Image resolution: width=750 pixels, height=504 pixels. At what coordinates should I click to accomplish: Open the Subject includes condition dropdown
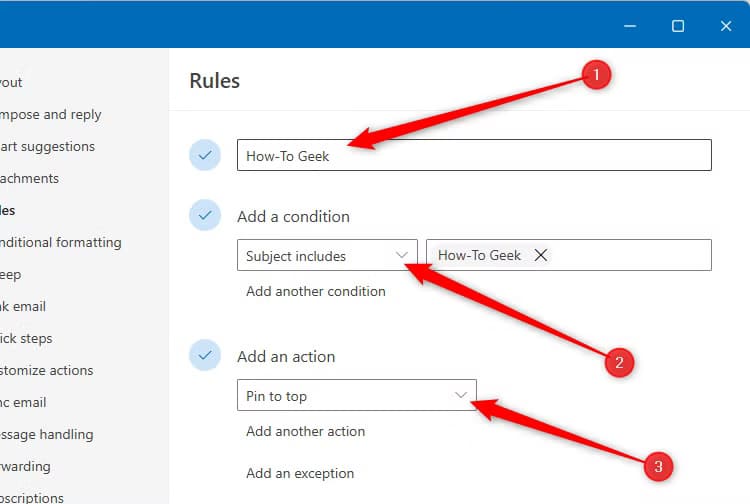click(327, 255)
